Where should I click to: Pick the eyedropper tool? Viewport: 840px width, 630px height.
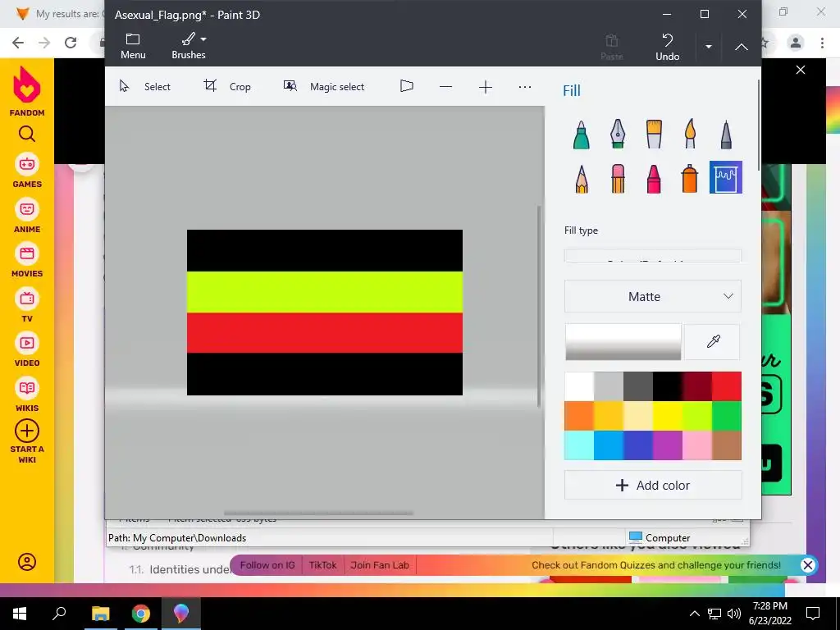[713, 342]
